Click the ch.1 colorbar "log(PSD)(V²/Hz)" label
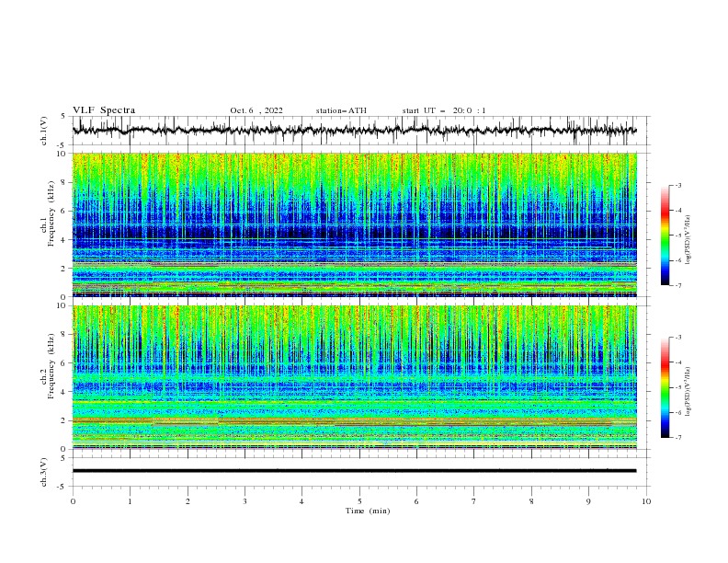 (688, 240)
